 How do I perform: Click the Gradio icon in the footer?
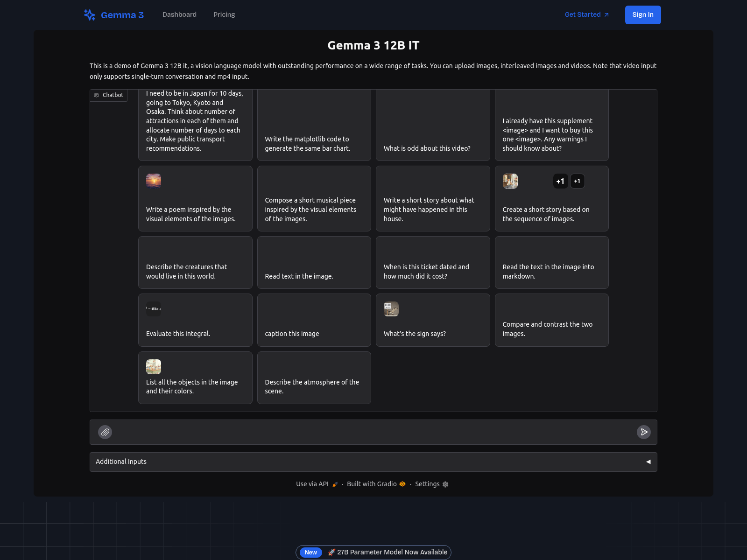402,484
